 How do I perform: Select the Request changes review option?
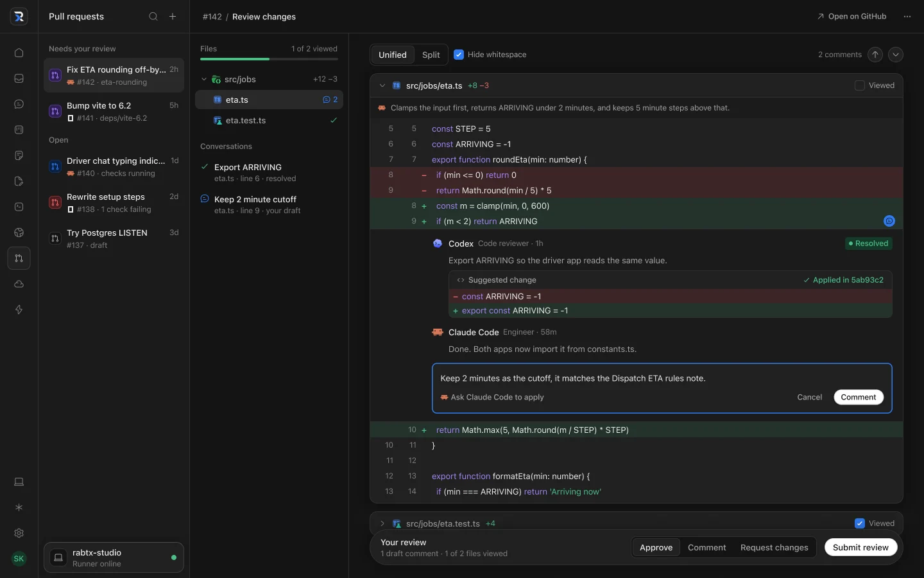coord(774,547)
